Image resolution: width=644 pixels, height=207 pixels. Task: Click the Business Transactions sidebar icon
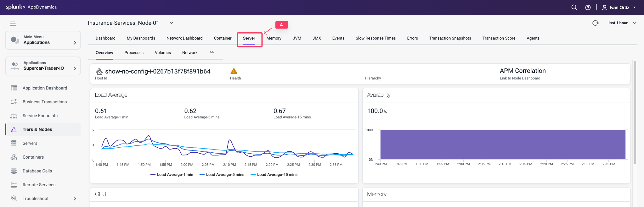(14, 102)
